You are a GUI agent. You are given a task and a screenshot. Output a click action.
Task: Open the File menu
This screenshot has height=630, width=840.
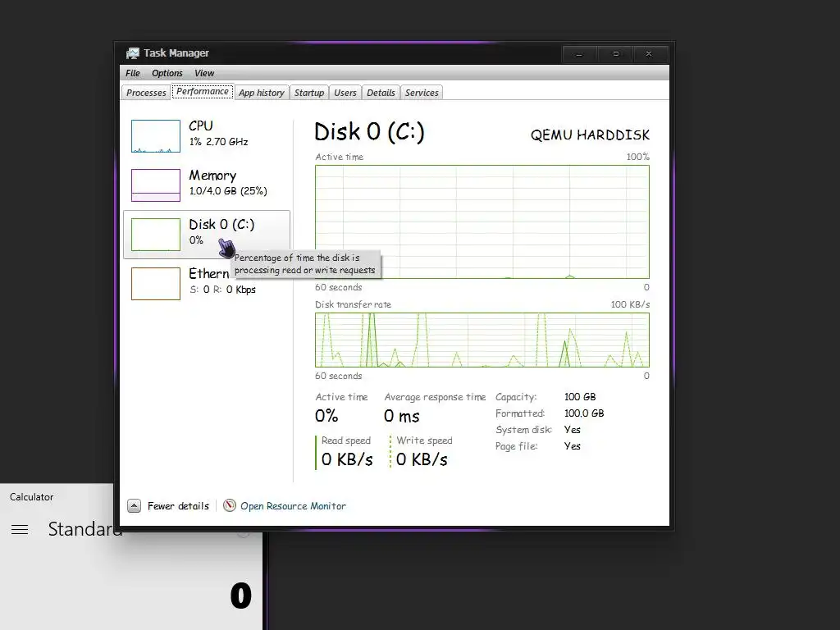click(x=132, y=73)
